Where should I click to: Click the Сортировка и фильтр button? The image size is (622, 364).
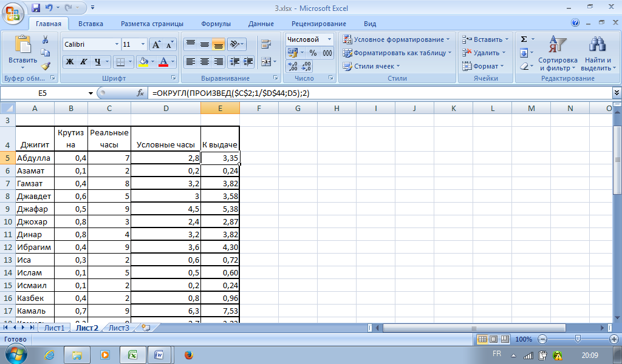[x=558, y=54]
